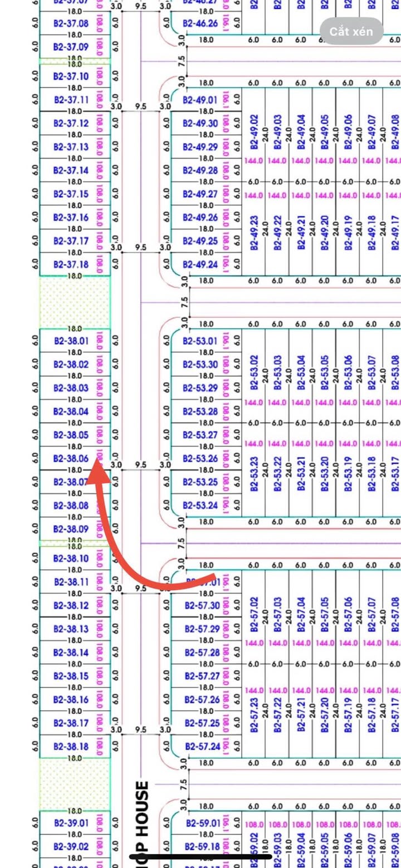Viewport: 401px width, 868px height.
Task: Click plot B2-38.11 on the plan
Action: point(71,582)
